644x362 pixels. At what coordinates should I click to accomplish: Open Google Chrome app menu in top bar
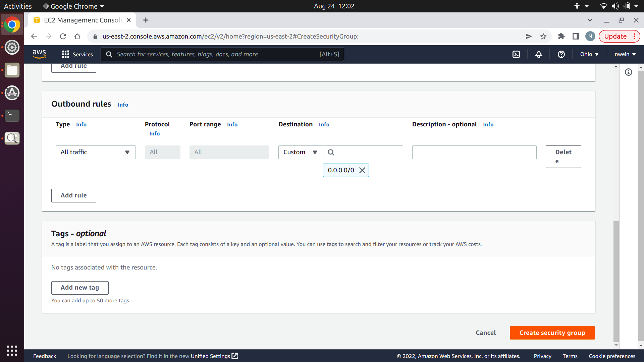click(74, 6)
